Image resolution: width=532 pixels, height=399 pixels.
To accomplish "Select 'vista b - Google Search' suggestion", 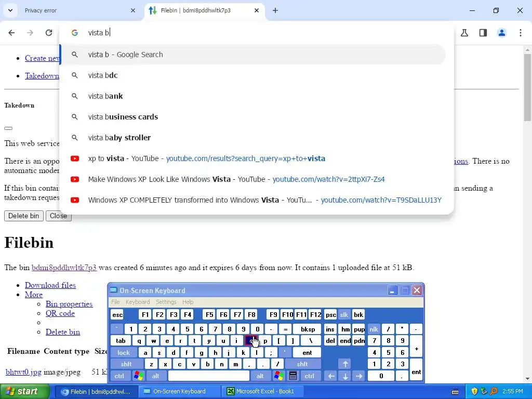I will [x=253, y=55].
